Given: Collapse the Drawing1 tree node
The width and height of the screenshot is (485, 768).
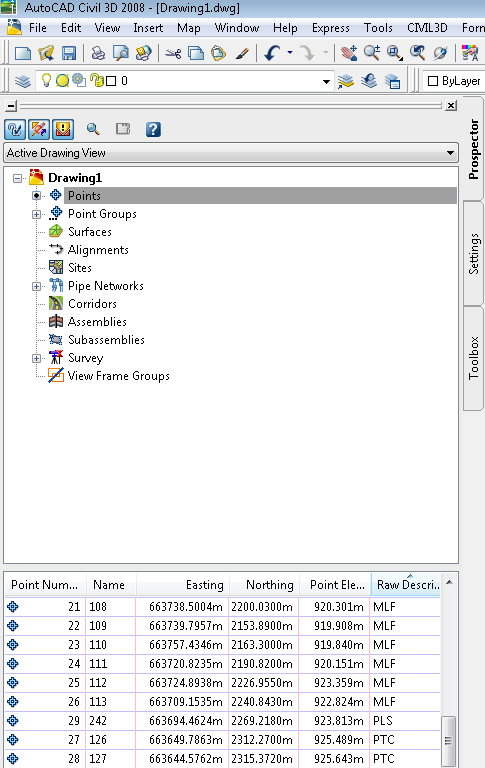Looking at the screenshot, I should click(x=18, y=178).
